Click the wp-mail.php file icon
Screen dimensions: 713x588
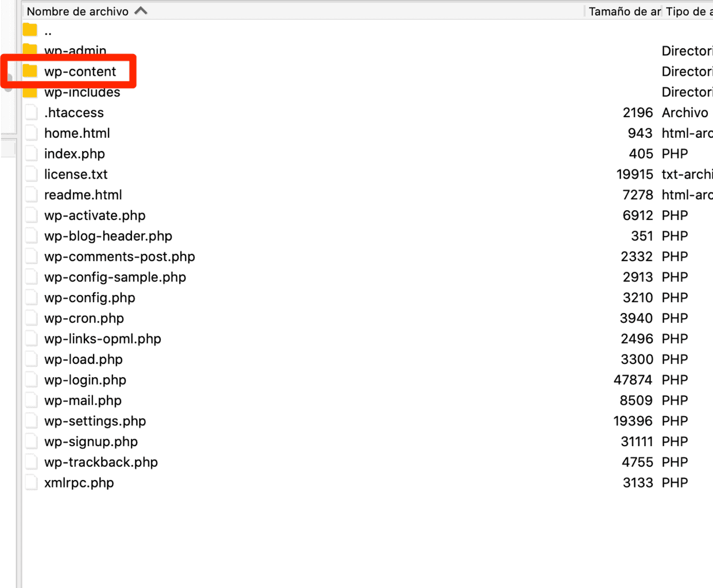tap(32, 400)
